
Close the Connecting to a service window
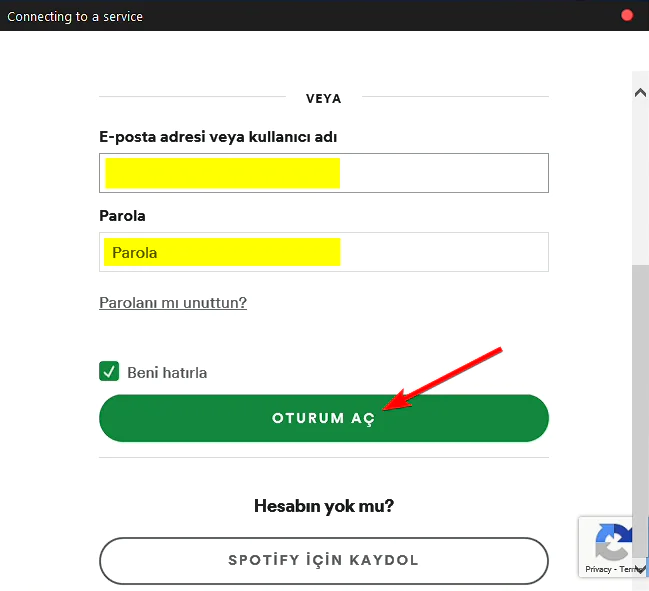point(628,15)
